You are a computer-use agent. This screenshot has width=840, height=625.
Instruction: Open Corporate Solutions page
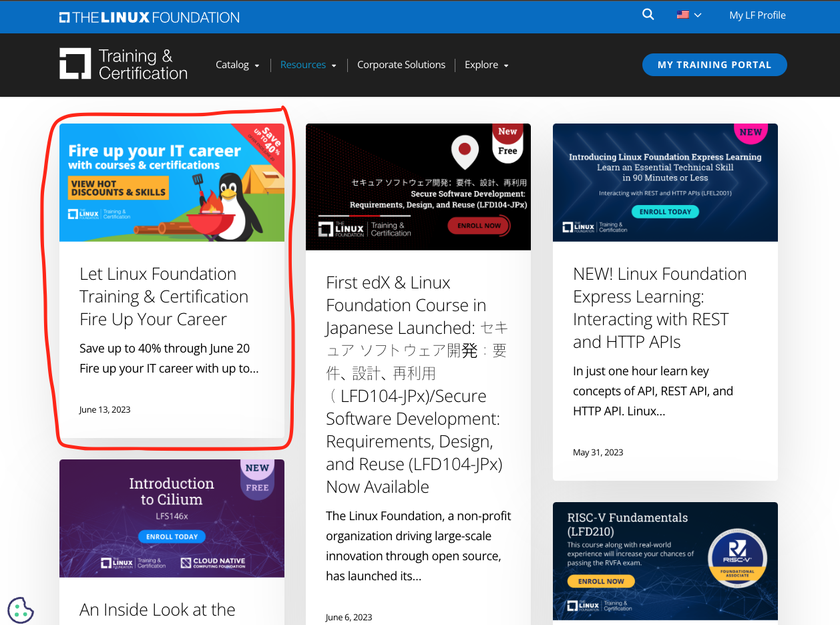(x=401, y=65)
